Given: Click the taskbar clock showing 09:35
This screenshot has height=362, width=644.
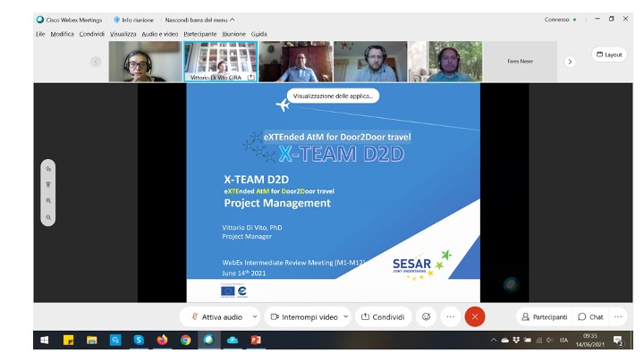Looking at the screenshot, I should 590,340.
